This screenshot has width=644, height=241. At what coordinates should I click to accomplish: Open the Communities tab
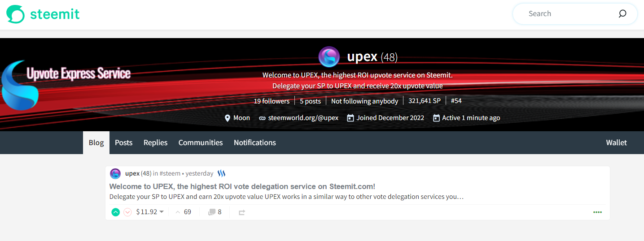point(201,142)
